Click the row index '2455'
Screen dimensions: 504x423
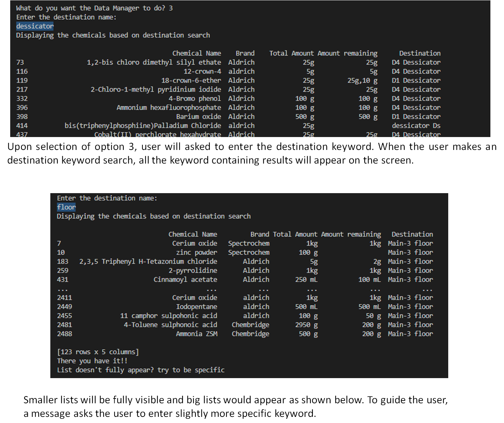pos(65,316)
